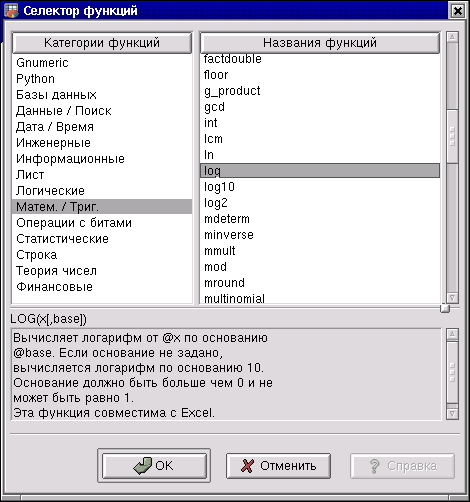Viewport: 470px width, 502px height.
Task: Click the function description text area
Action: 226,374
